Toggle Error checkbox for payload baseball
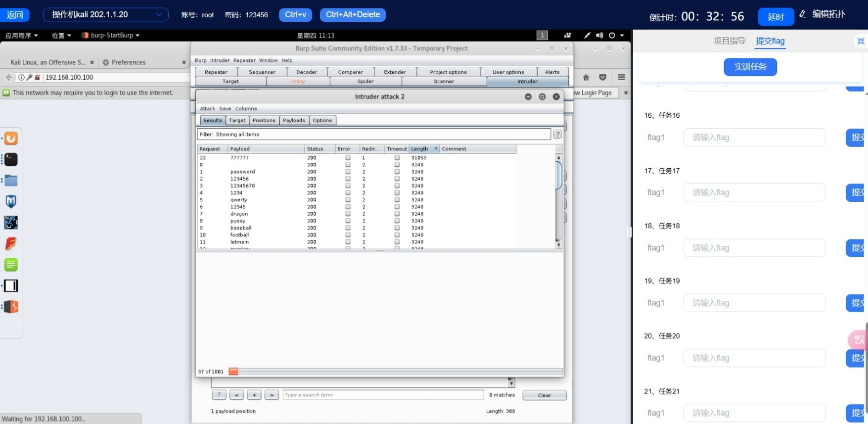 coord(348,228)
